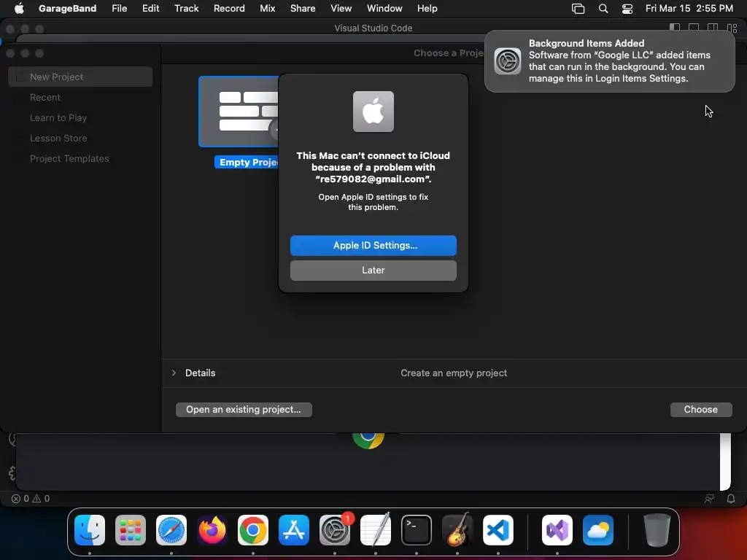Toggle VS Code primary sidebar layout icon
The height and width of the screenshot is (560, 747).
[x=675, y=28]
